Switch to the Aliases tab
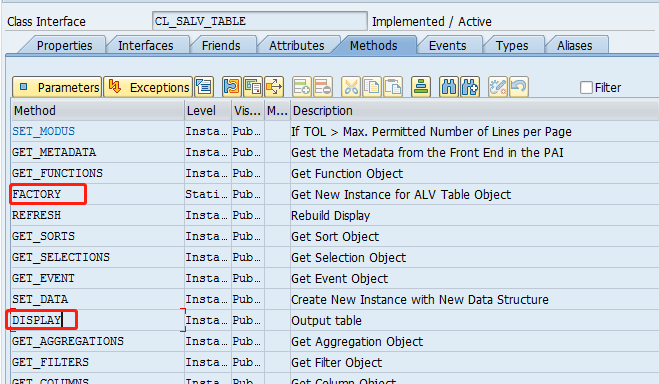Screen dimensions: 659x384 (575, 45)
